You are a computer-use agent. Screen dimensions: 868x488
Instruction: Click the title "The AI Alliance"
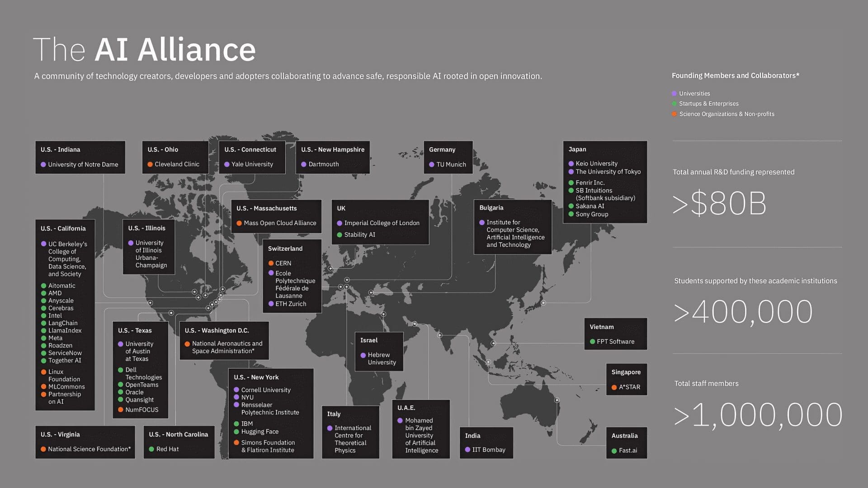pyautogui.click(x=144, y=50)
